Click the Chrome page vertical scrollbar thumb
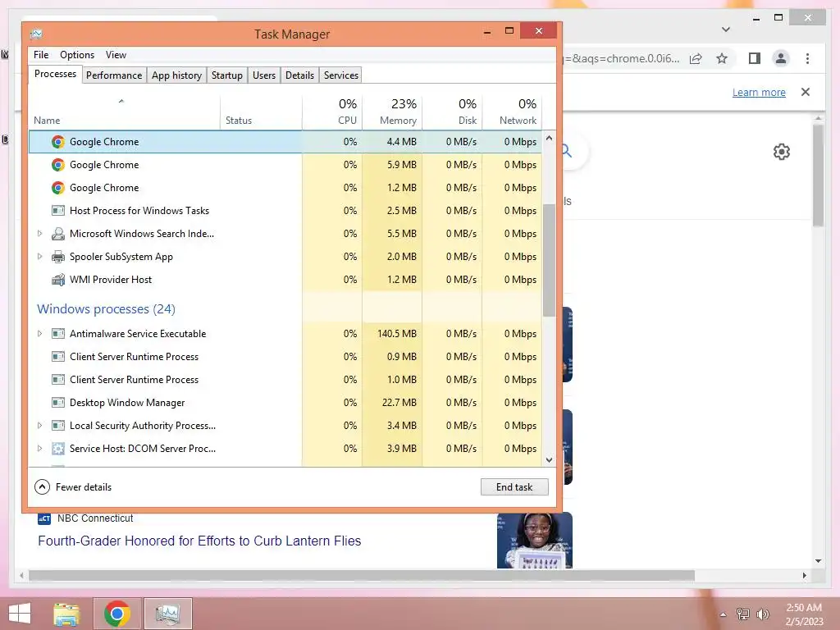This screenshot has width=840, height=630. coord(818,176)
